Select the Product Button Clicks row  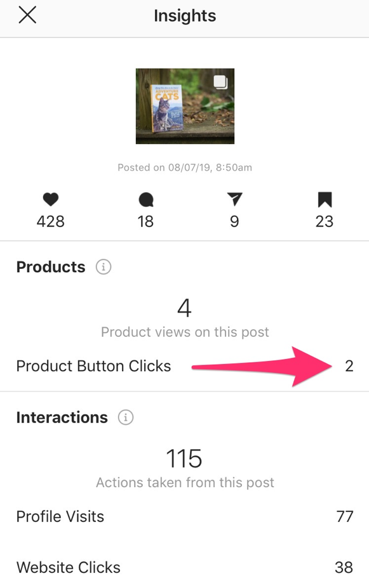tap(184, 366)
